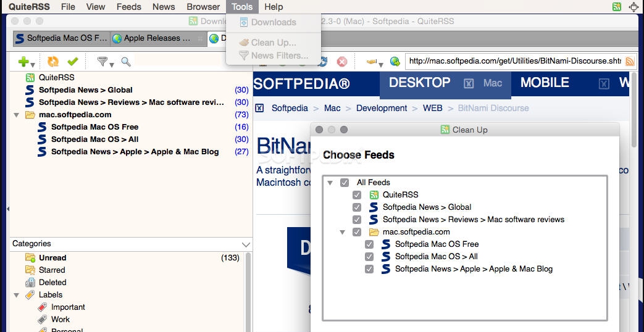
Task: Toggle mac.softpedia.com folder checkbox in Clean Up
Action: 357,232
